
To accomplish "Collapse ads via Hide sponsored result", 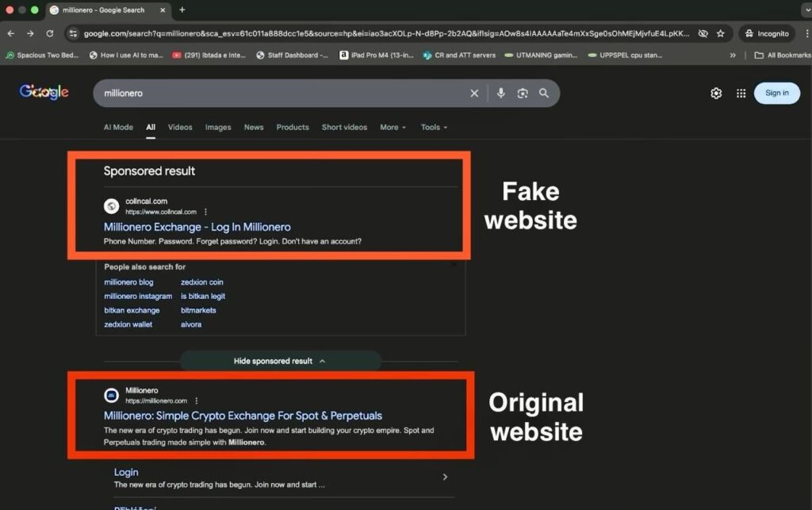I will tap(280, 361).
